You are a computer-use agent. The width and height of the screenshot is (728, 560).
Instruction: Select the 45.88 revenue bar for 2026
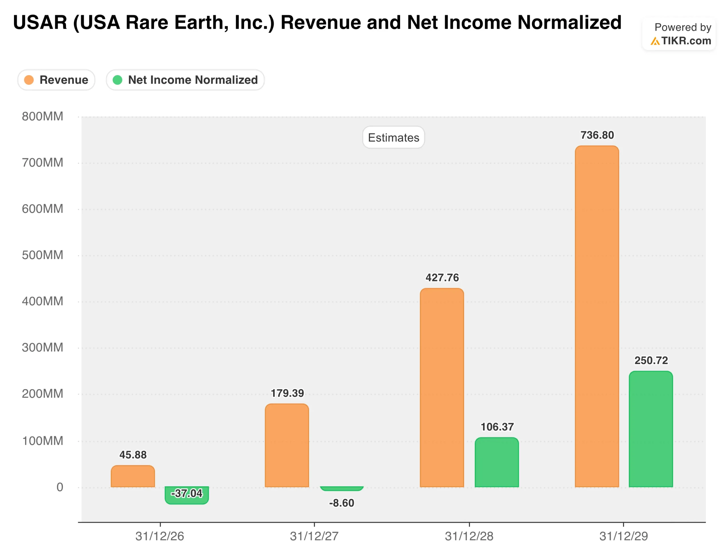point(133,476)
